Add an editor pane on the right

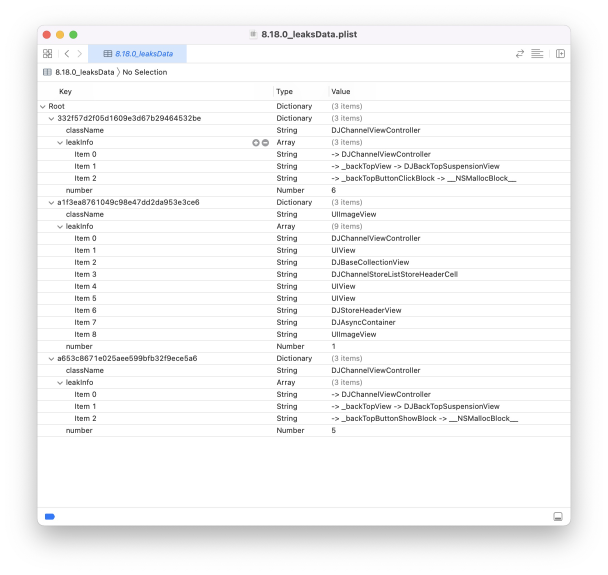[560, 54]
